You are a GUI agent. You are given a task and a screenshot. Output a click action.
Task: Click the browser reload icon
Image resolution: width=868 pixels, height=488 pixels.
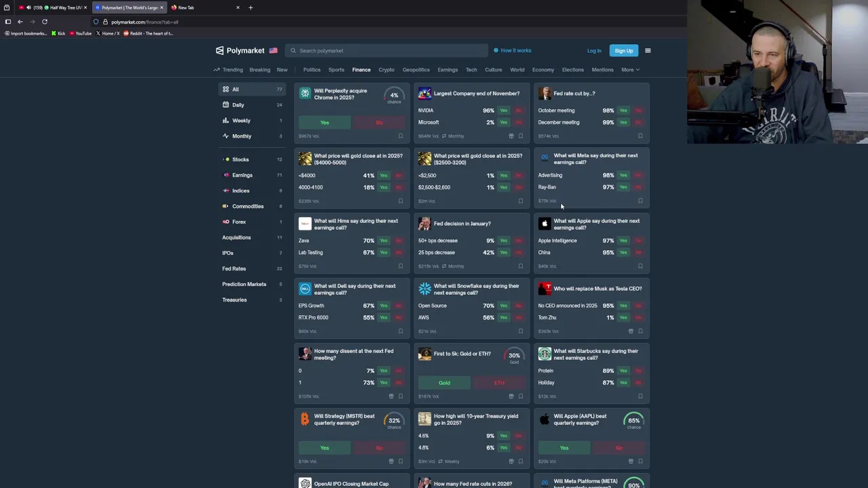(x=45, y=22)
